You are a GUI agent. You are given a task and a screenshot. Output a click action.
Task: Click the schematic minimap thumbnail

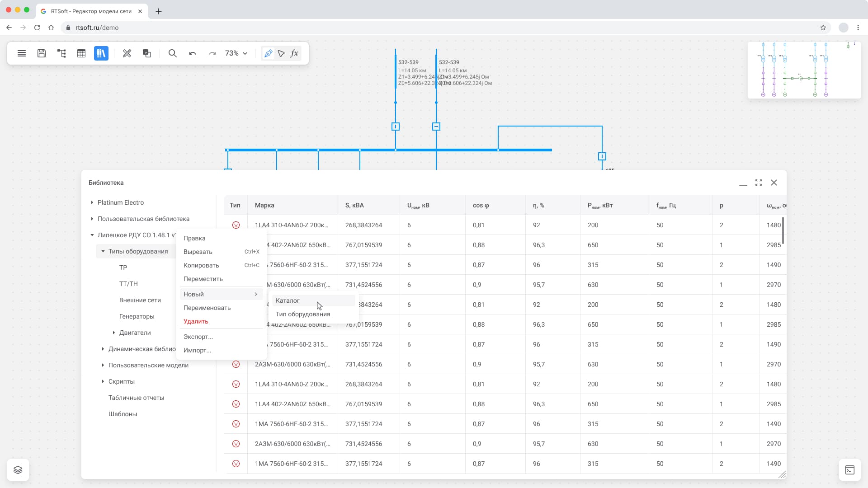pos(804,70)
